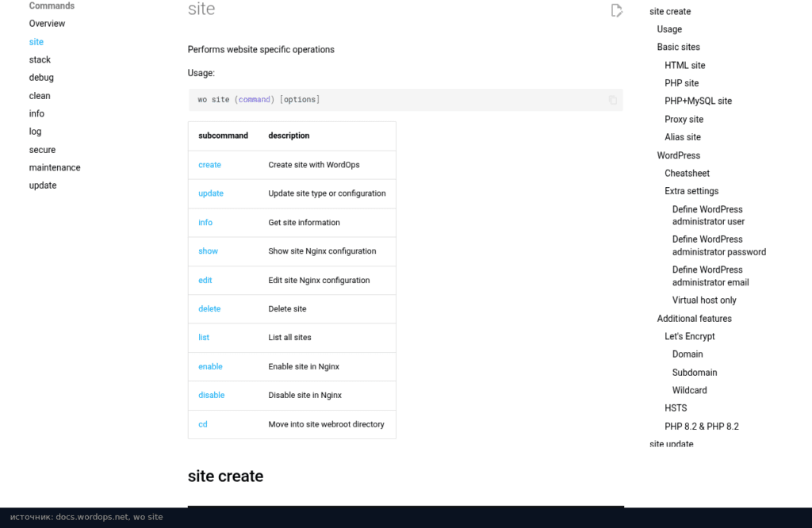Click the 'Create site with WordOps' description
Image resolution: width=812 pixels, height=528 pixels.
click(314, 165)
